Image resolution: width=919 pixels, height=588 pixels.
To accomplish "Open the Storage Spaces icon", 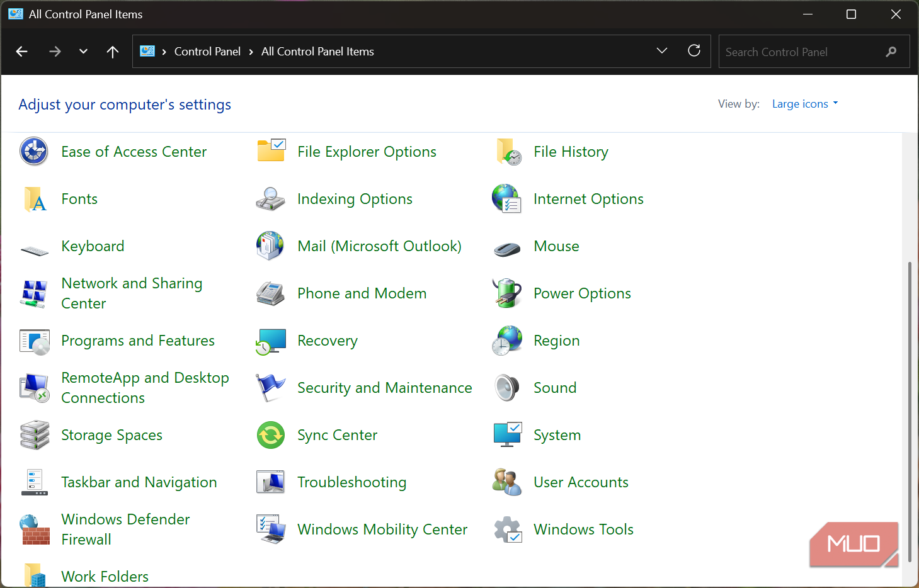I will tap(34, 435).
